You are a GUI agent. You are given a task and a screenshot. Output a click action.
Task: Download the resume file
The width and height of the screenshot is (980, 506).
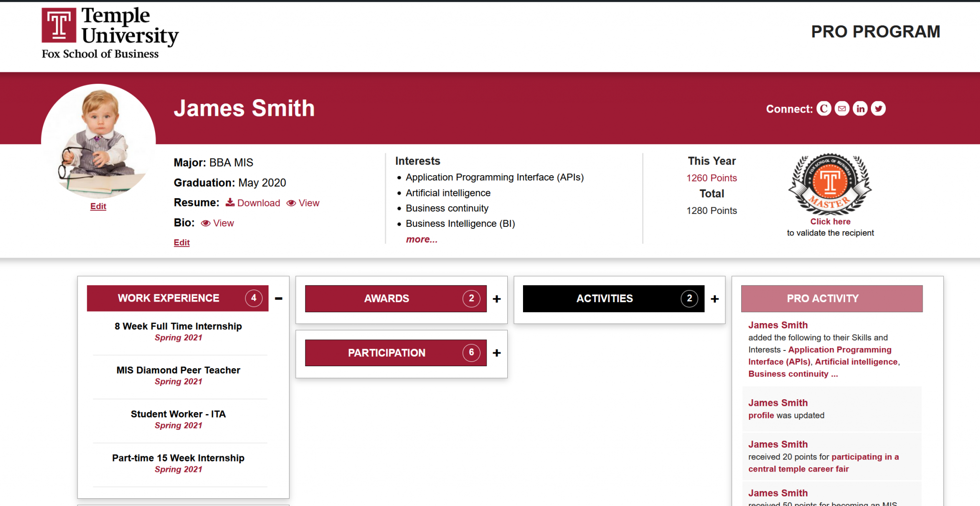253,203
